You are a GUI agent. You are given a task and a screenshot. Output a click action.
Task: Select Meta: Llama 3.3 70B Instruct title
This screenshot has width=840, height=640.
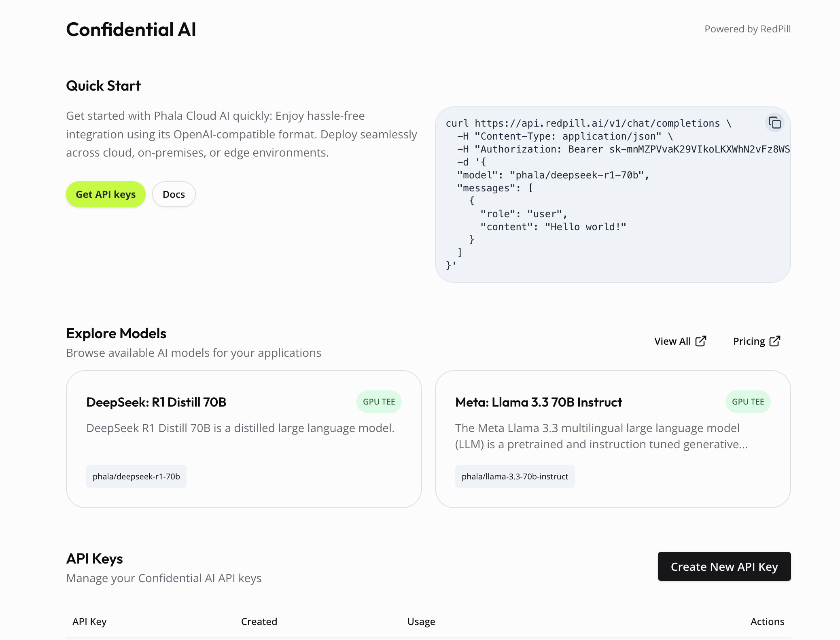539,402
